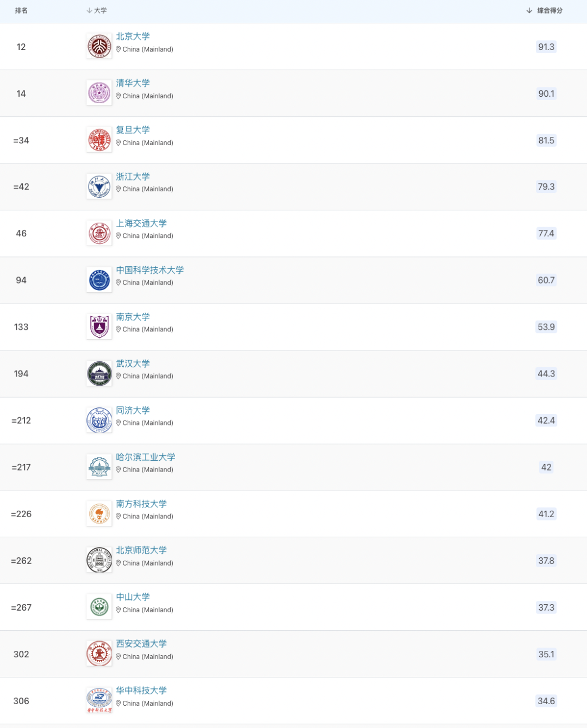Open the 北京师范大学 link

click(141, 550)
